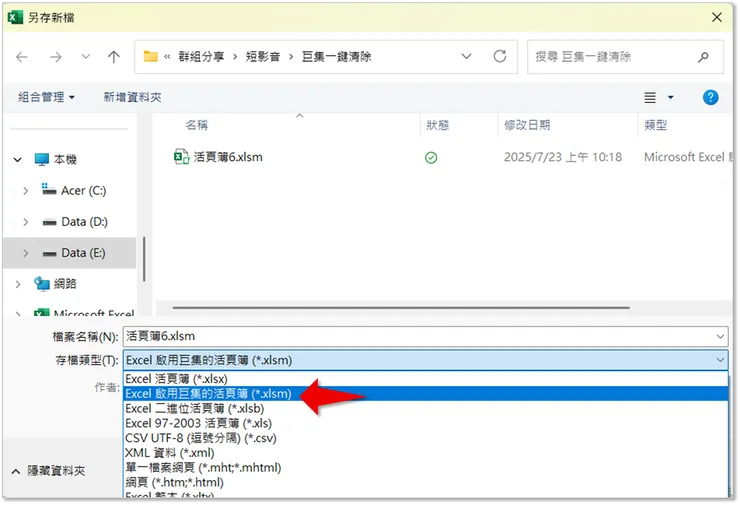
Task: Choose Excel 二進位活頁簿 (*.xlsb) file type
Action: coord(425,408)
